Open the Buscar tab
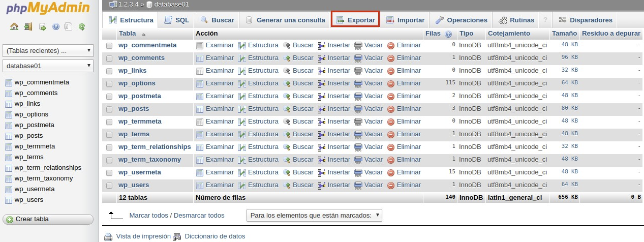 tap(217, 20)
